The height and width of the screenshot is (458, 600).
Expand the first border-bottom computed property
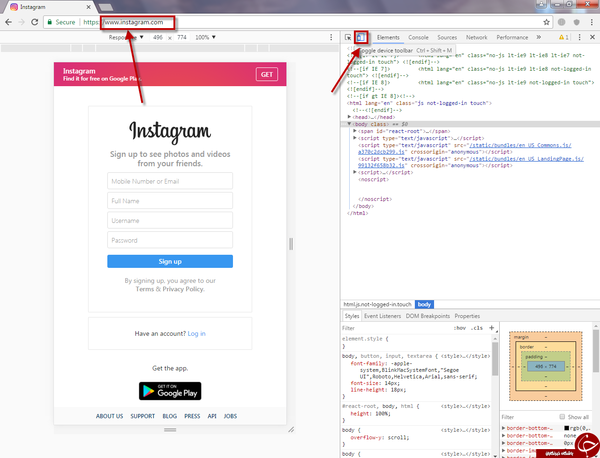pyautogui.click(x=504, y=428)
